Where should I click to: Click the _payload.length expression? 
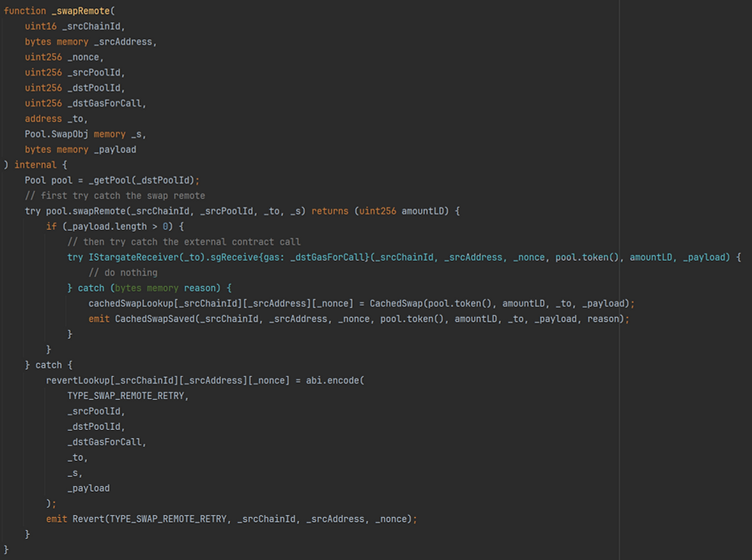pos(107,226)
